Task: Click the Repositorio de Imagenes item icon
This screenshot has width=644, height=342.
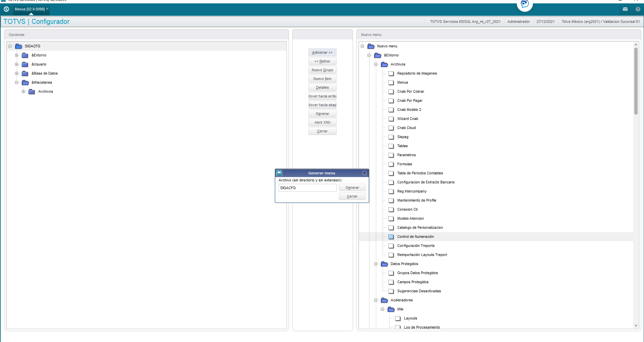Action: point(391,73)
